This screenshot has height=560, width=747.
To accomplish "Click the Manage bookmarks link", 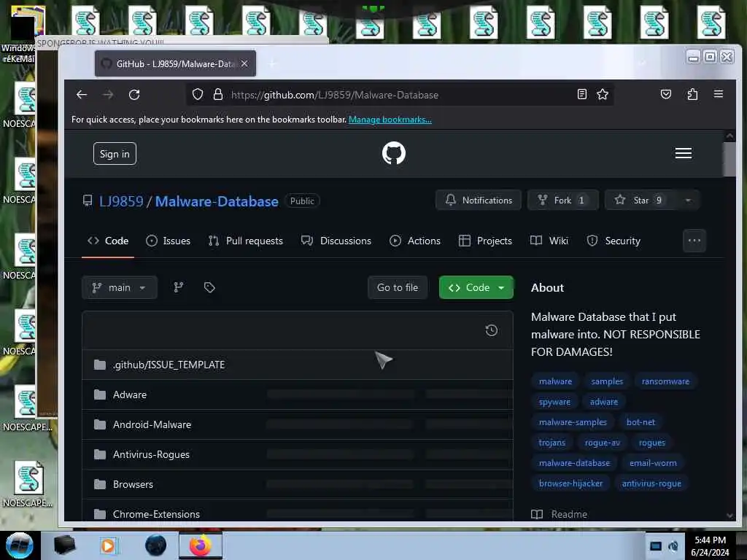I will (390, 120).
